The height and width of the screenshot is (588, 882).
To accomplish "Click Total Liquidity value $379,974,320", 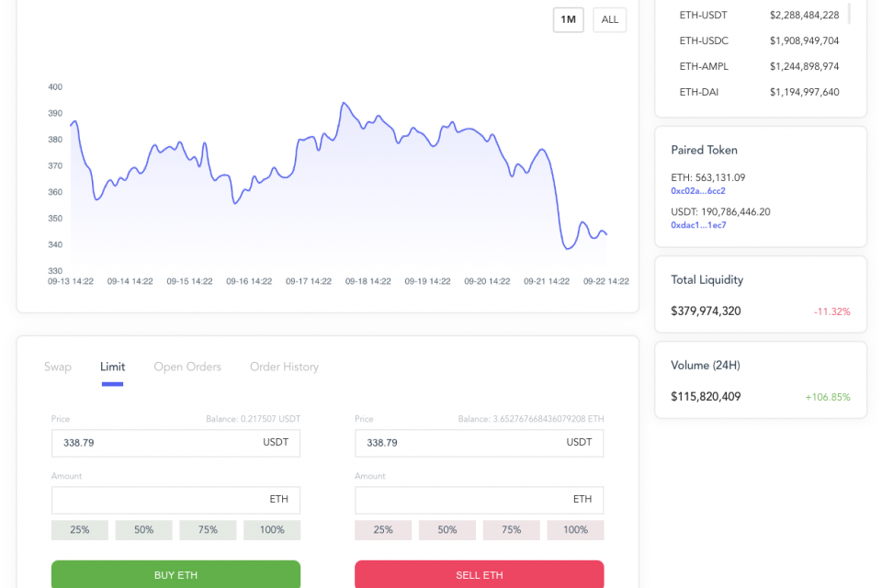I will [706, 311].
